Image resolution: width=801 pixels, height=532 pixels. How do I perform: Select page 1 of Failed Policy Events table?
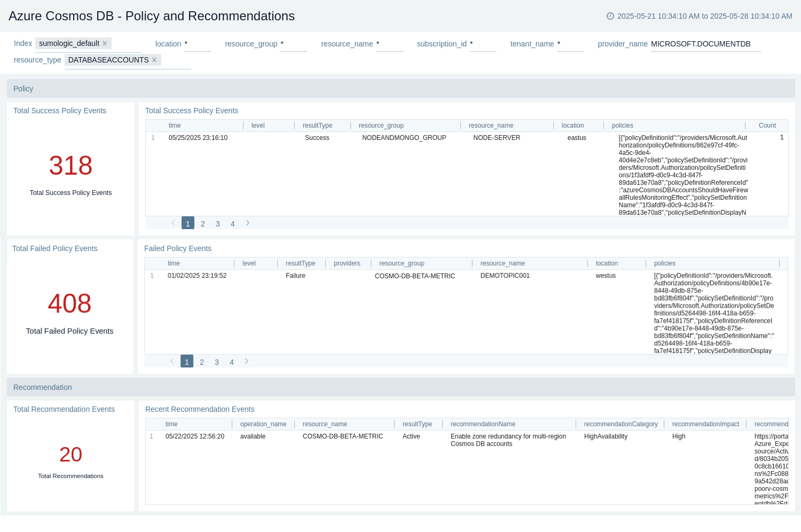pos(187,362)
